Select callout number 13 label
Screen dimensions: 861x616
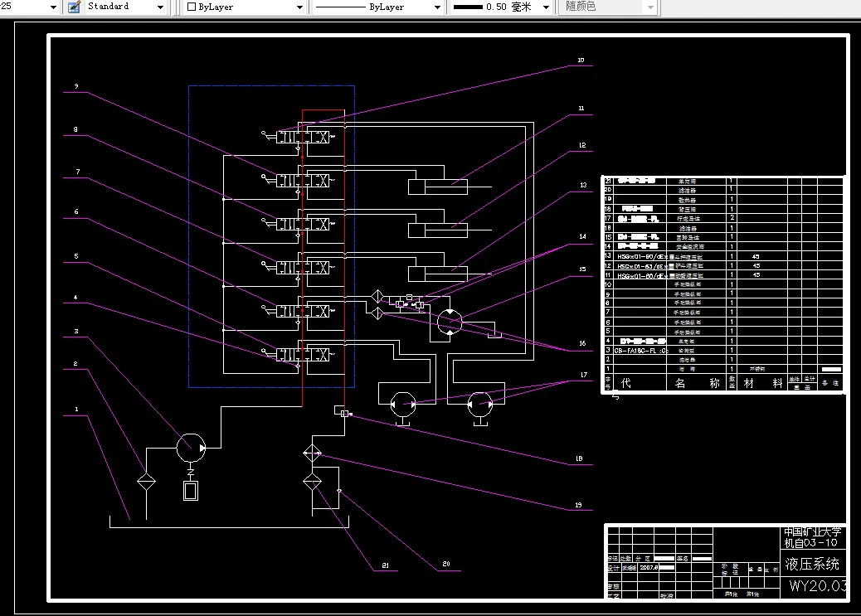[583, 185]
